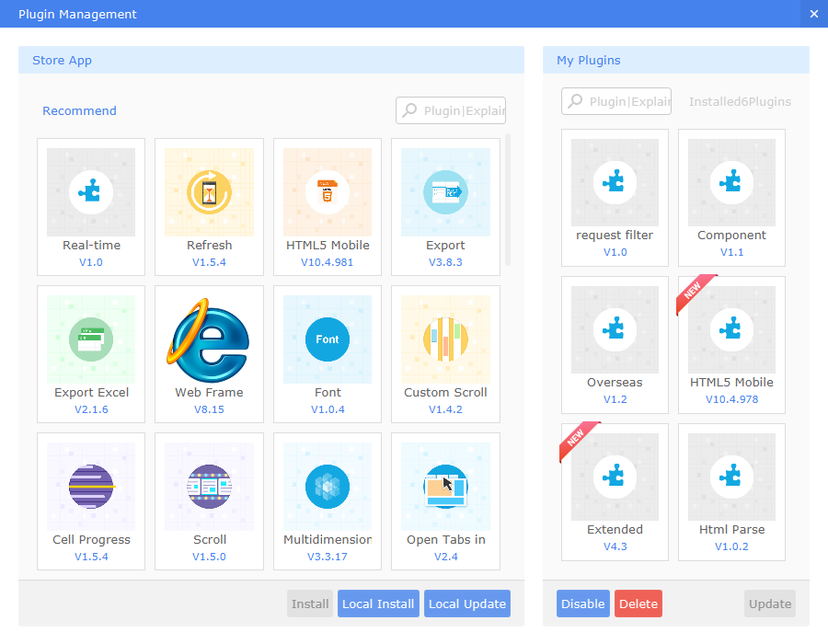This screenshot has width=828, height=644.
Task: Click the Local Install button
Action: [x=378, y=604]
